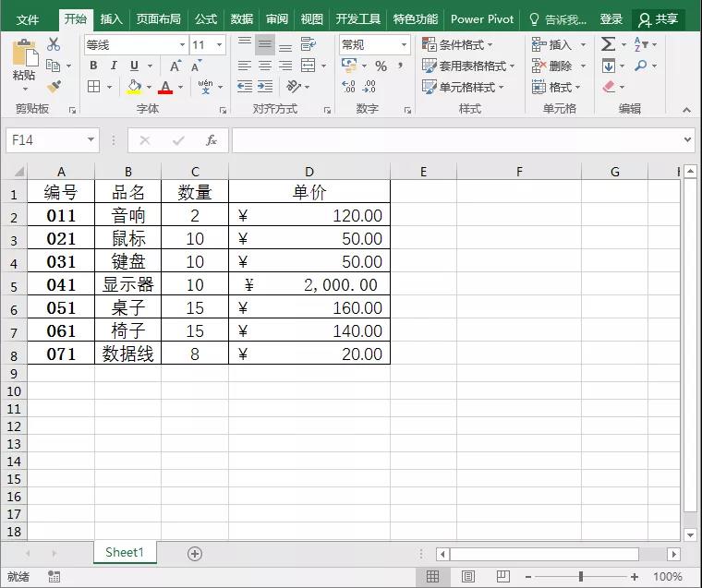Click the Fill down arrow icon

[608, 66]
